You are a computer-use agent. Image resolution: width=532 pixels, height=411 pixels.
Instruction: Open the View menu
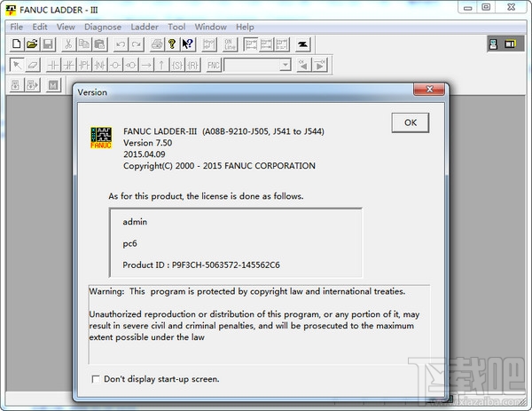[66, 27]
